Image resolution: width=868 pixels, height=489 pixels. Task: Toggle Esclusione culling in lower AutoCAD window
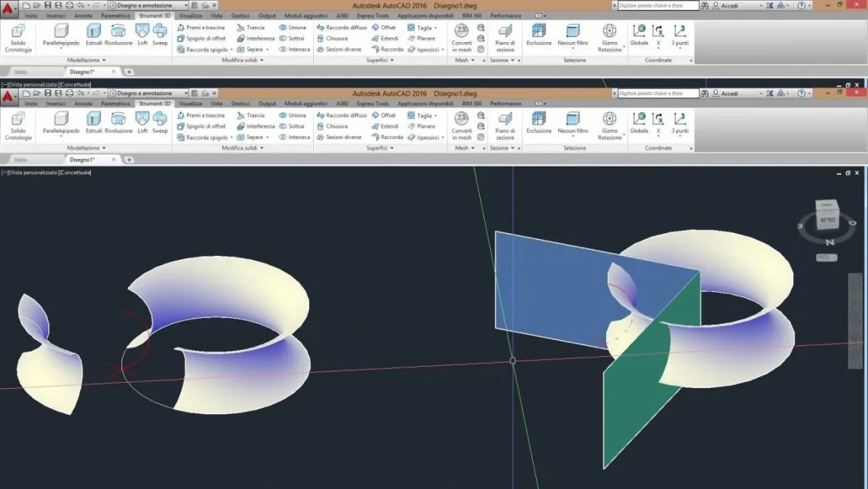click(539, 123)
